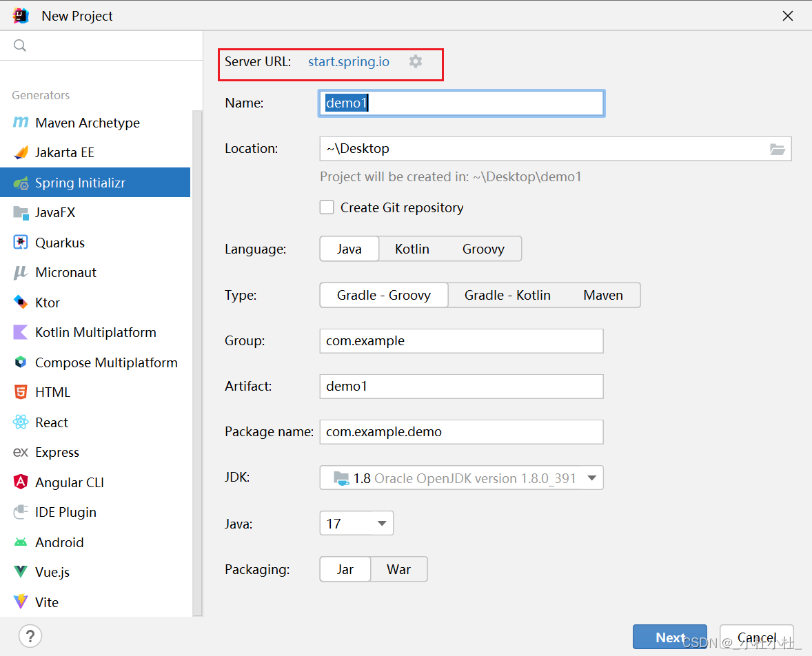Click the Quarkus generator icon
This screenshot has height=656, width=812.
pyautogui.click(x=21, y=243)
